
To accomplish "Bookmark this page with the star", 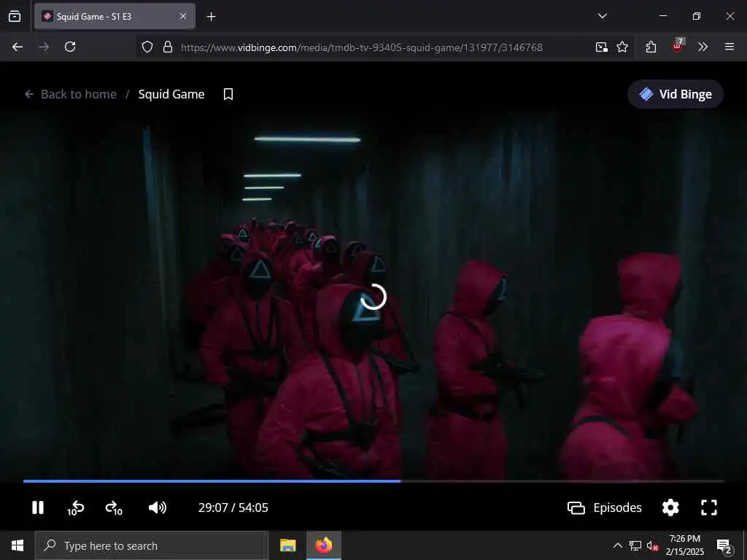I will pos(622,47).
